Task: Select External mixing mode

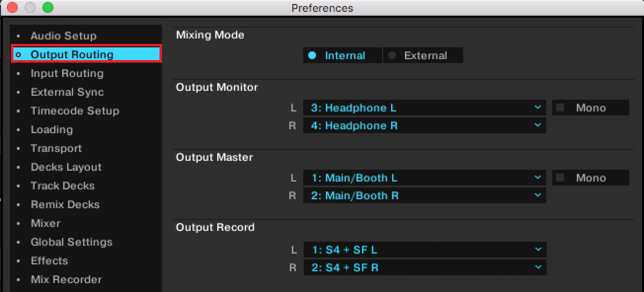Action: pos(423,56)
